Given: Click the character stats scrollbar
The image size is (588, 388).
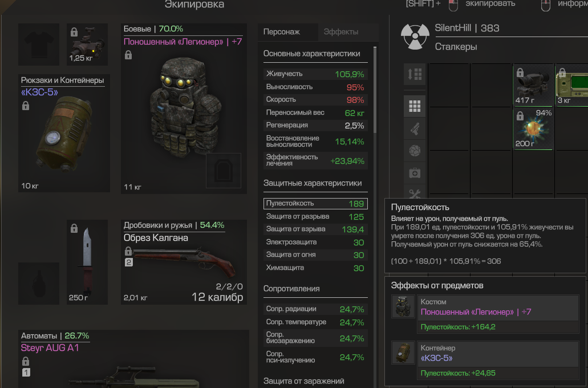Looking at the screenshot, I should 375,90.
